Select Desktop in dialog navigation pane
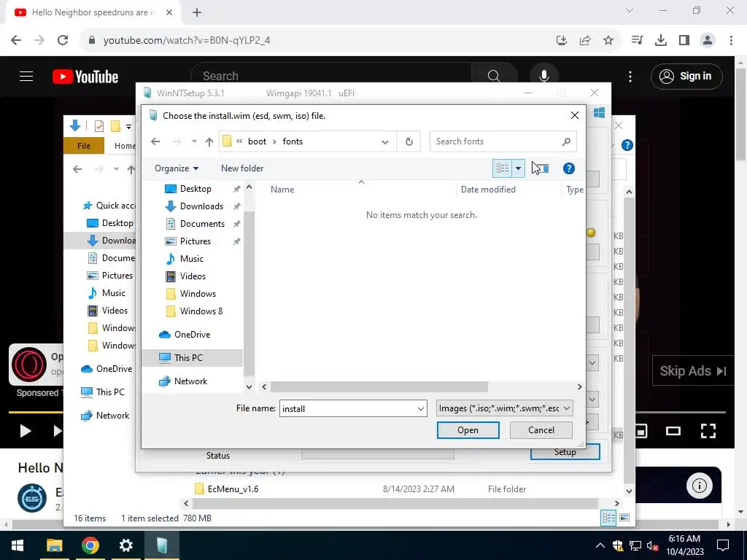 click(x=196, y=189)
